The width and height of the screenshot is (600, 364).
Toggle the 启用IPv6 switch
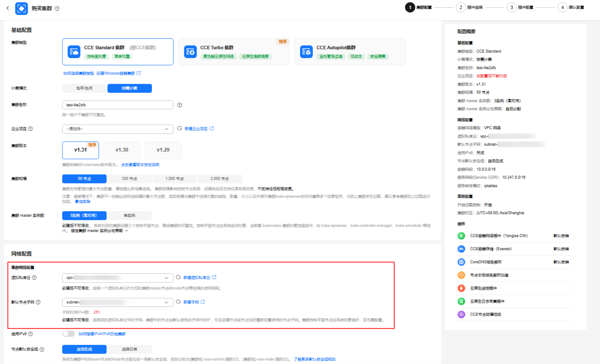[x=68, y=334]
